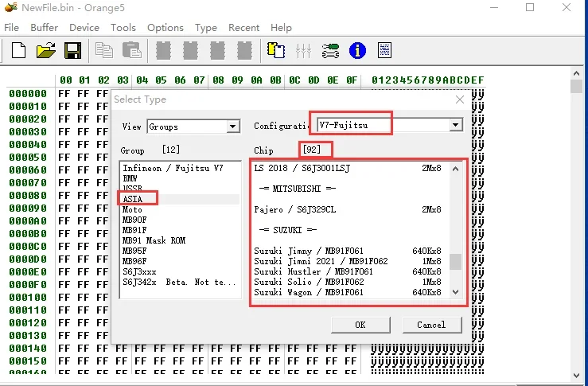This screenshot has height=386, width=588.
Task: Open the Buffer menu
Action: (45, 28)
